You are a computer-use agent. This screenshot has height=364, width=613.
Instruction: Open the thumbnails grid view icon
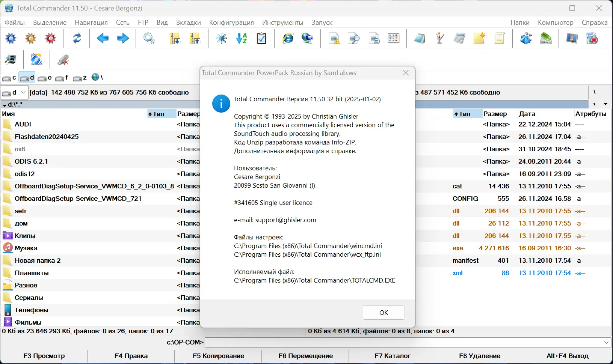pos(394,38)
